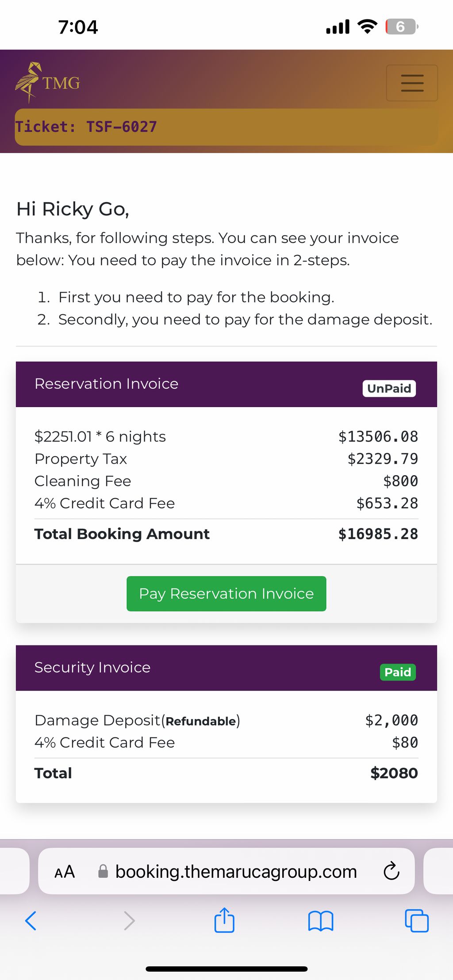
Task: Tap the battery indicator in status bar
Action: coord(402,27)
